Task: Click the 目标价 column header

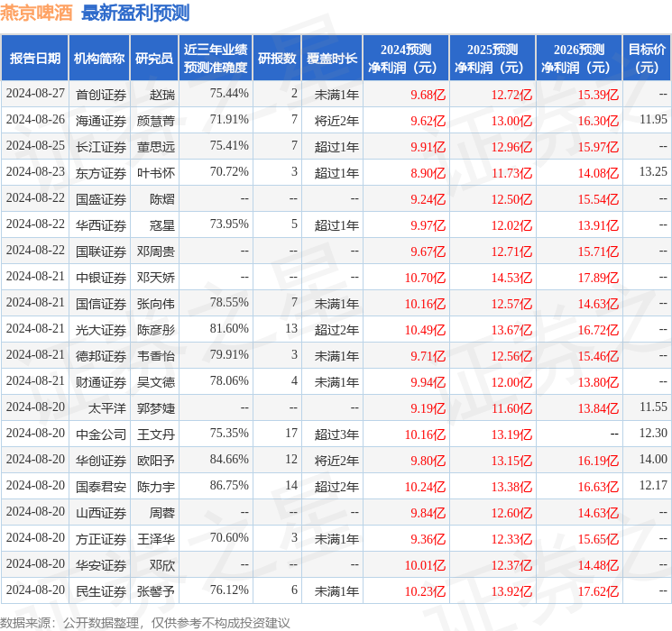Action: click(647, 58)
